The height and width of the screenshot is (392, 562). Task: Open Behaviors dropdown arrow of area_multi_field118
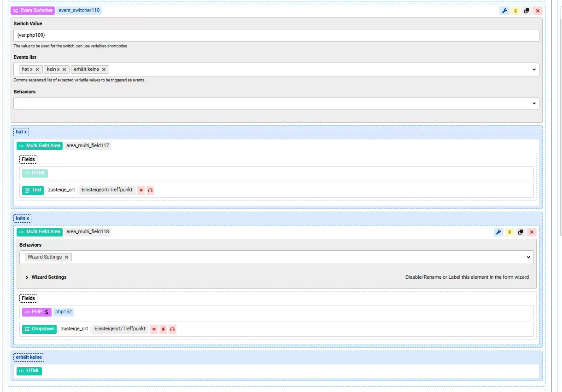528,257
